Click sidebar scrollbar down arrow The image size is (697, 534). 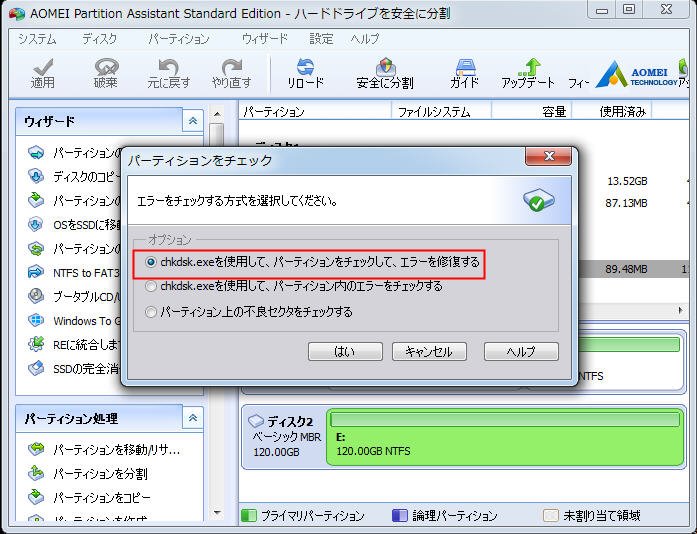[x=217, y=513]
